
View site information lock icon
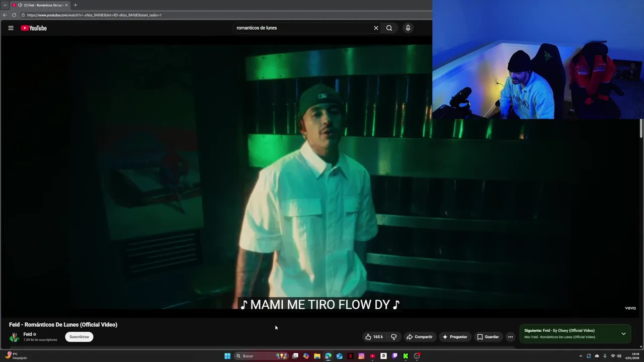click(23, 15)
